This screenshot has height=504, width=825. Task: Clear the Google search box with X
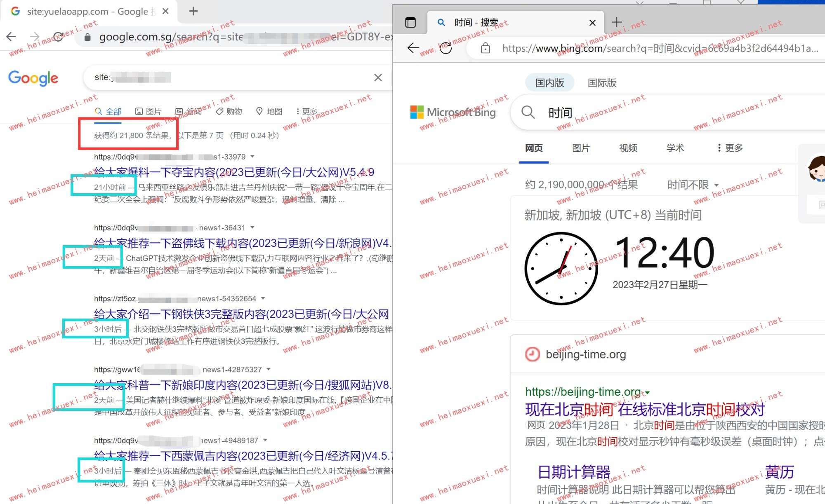click(377, 77)
